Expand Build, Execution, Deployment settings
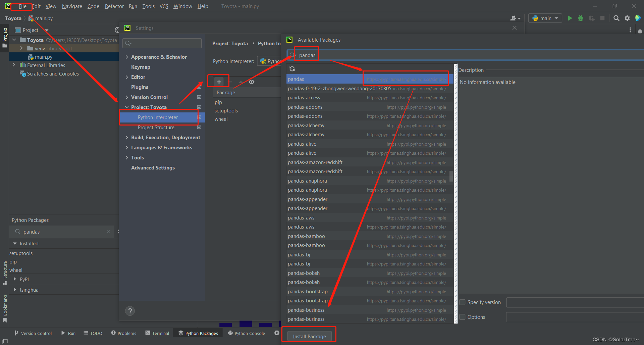644x345 pixels. pyautogui.click(x=127, y=138)
